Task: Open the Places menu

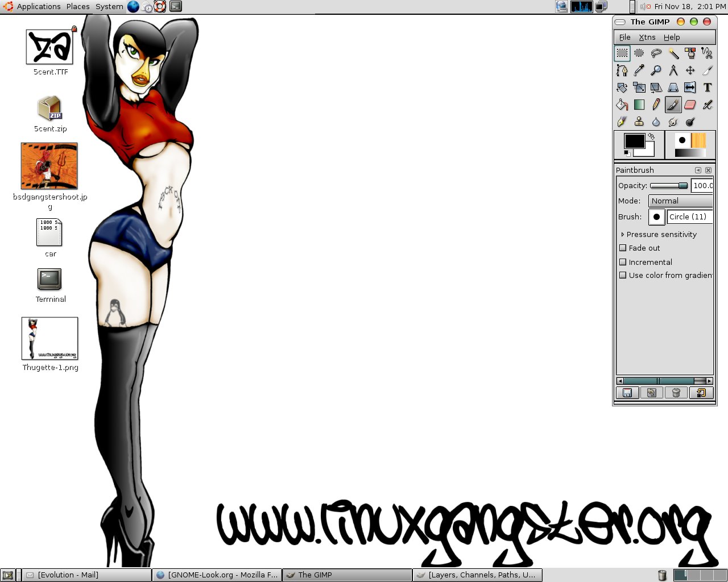Action: tap(78, 7)
